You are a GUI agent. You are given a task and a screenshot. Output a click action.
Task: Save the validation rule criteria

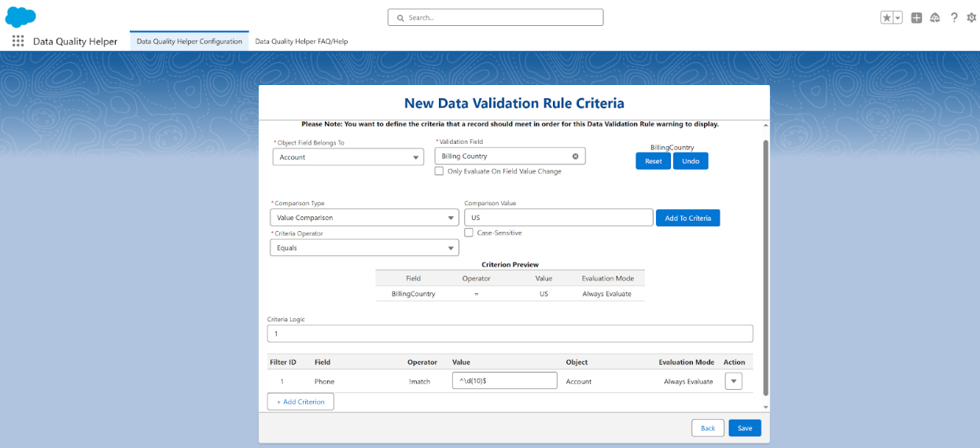pos(744,428)
